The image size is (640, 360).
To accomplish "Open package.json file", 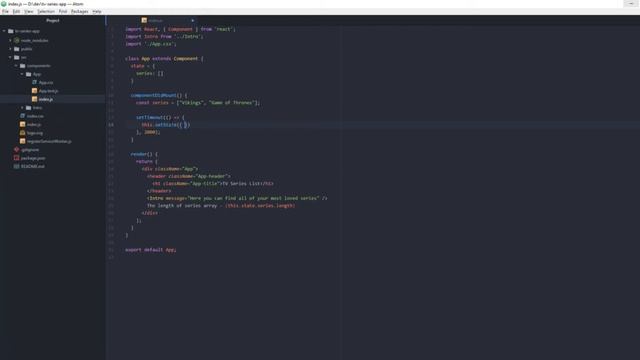I will click(x=33, y=158).
